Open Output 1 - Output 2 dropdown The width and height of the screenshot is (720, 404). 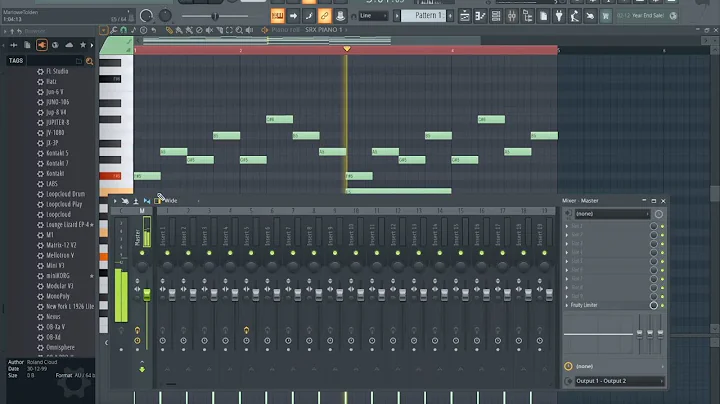coord(618,381)
